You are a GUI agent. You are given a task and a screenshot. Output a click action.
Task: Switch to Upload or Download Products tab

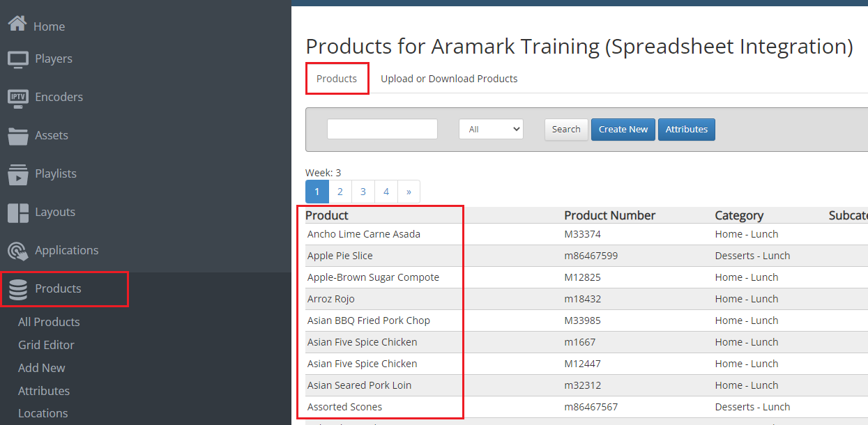tap(449, 79)
